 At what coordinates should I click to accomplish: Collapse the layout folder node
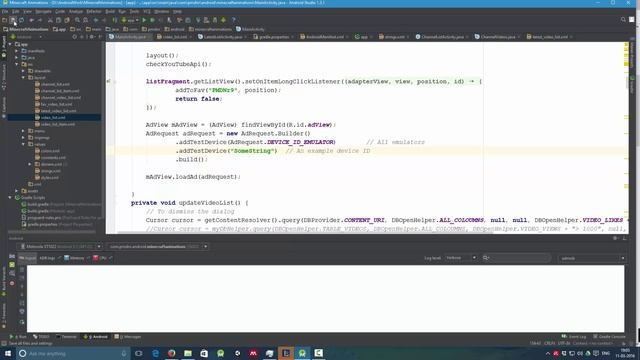(23, 77)
